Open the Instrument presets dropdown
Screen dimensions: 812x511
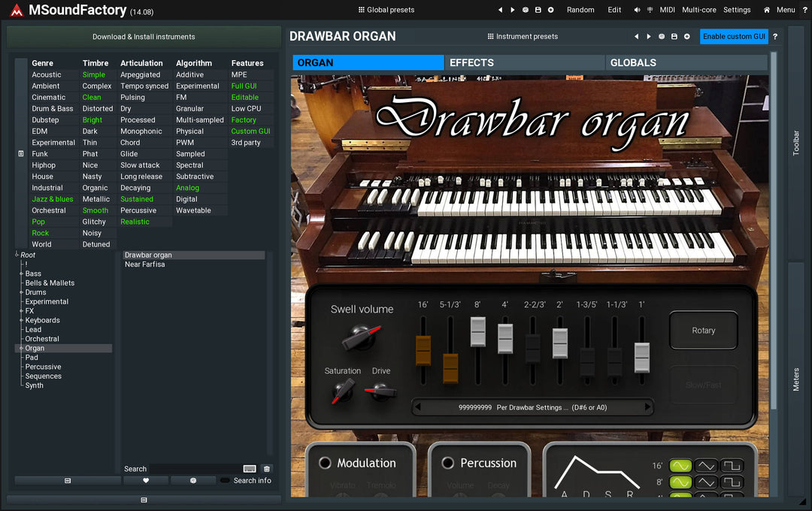click(x=523, y=37)
